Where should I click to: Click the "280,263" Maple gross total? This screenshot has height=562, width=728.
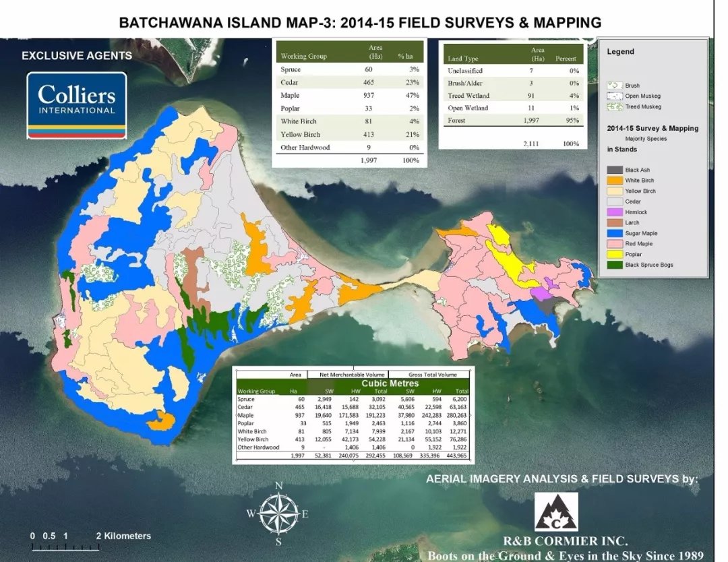pos(456,415)
